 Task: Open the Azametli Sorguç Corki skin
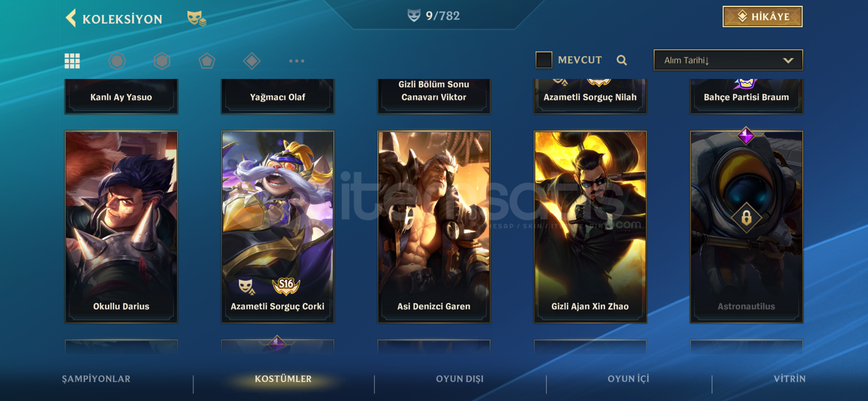coord(278,227)
